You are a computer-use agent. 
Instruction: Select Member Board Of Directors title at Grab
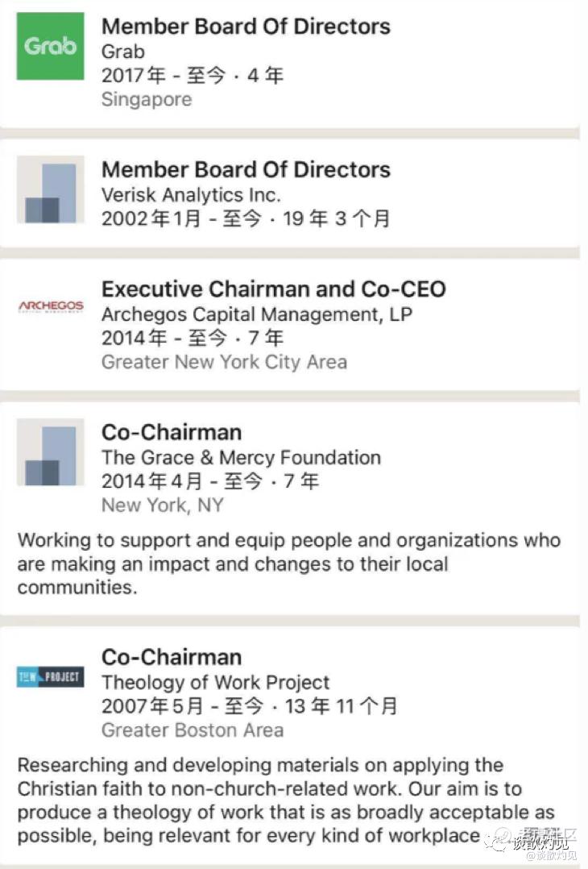246,27
